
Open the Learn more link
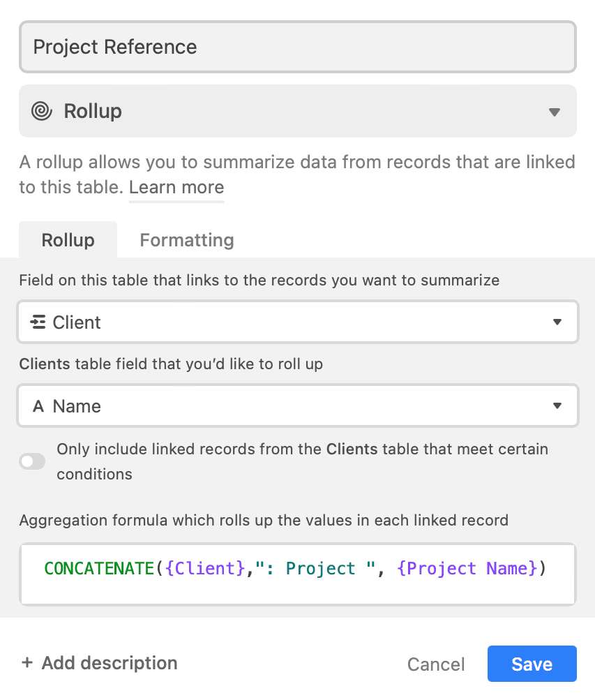coord(176,188)
